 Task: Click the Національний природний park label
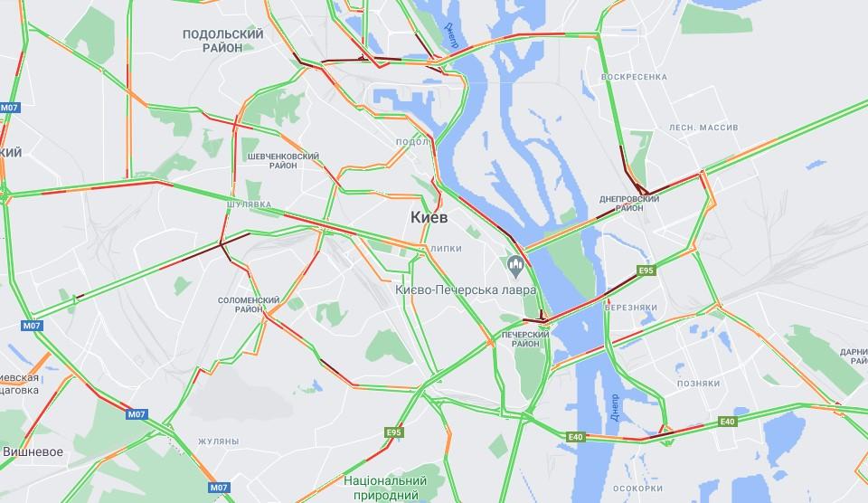click(x=385, y=488)
